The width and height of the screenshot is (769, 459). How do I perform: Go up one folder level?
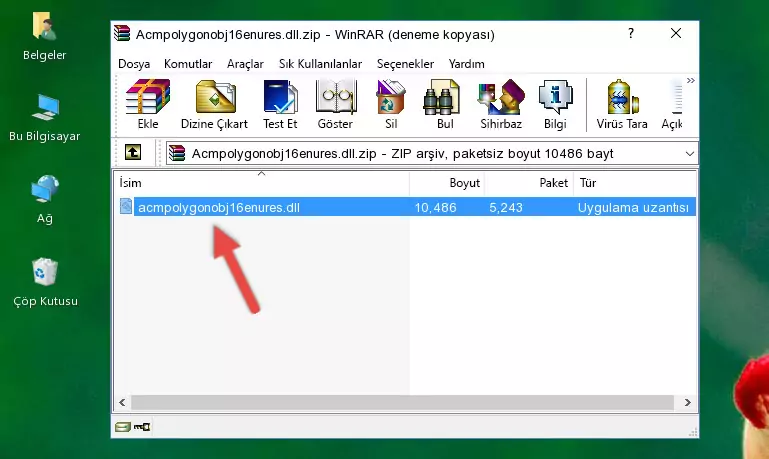(133, 153)
